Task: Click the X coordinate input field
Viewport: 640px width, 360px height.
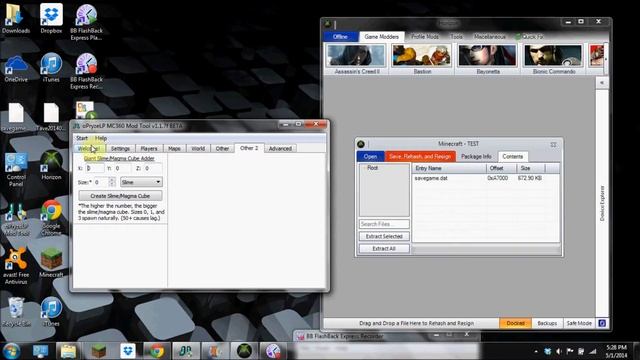Action: click(x=95, y=168)
